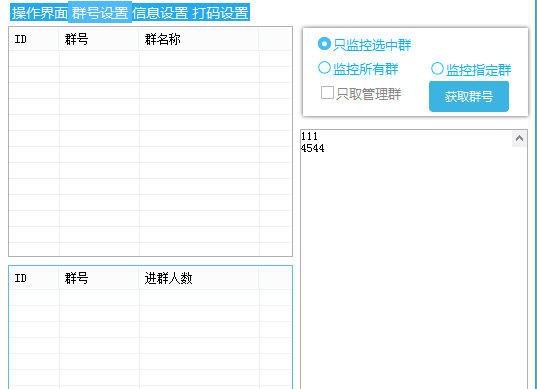Click the 群号 header in the lower table
Image resolution: width=537 pixels, height=389 pixels.
tap(99, 278)
